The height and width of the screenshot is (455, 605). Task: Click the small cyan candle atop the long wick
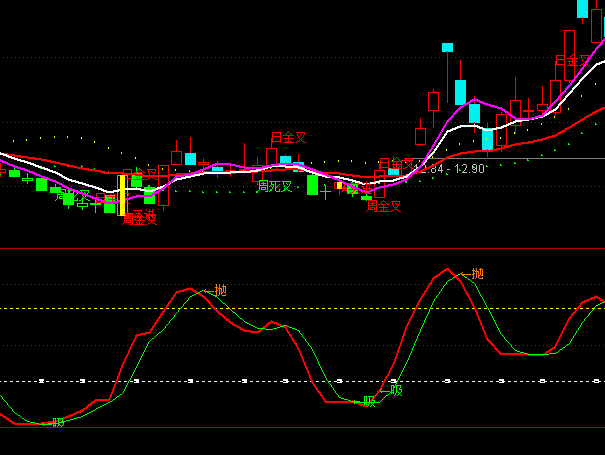point(447,47)
